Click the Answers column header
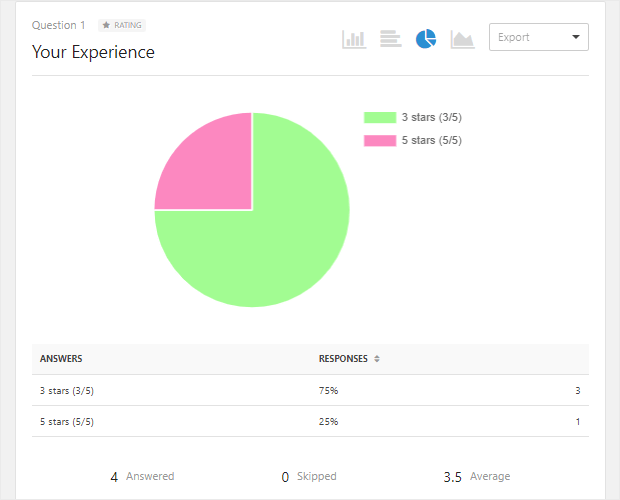This screenshot has width=620, height=500. click(x=61, y=359)
